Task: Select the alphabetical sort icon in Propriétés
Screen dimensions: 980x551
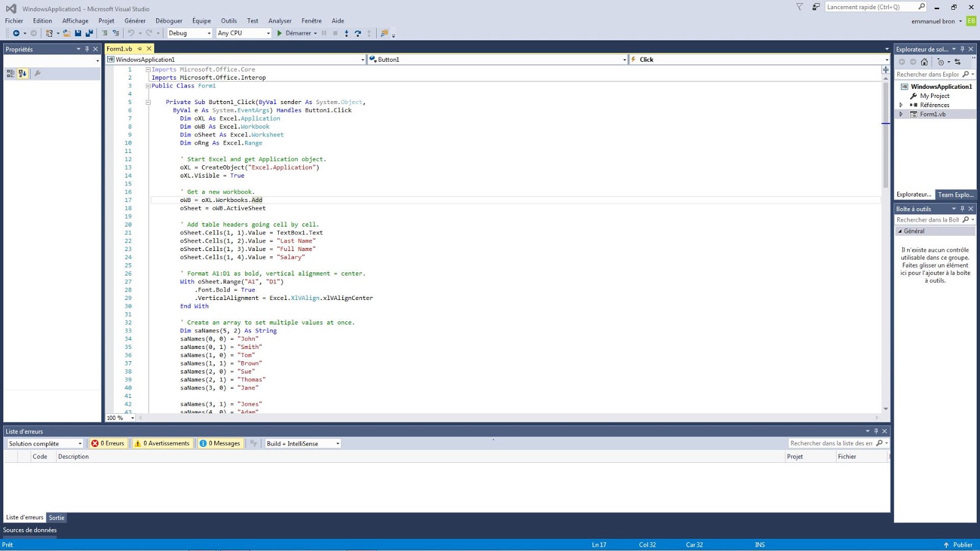Action: [21, 73]
